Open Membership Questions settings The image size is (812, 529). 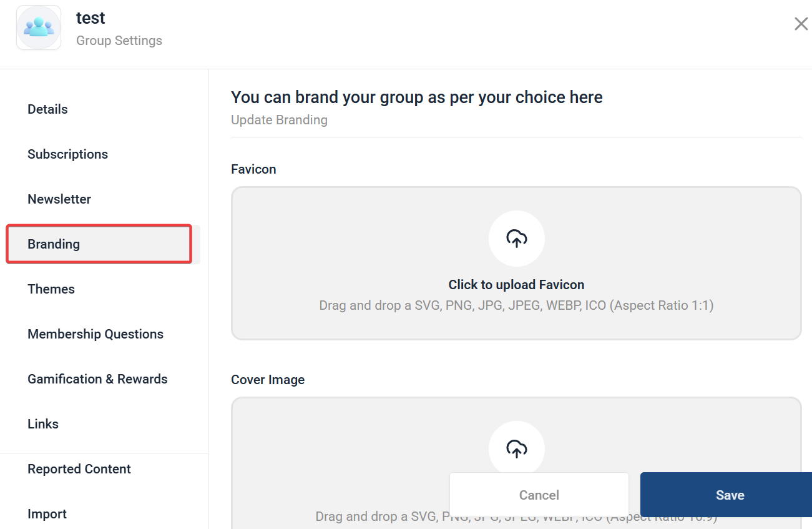click(95, 334)
